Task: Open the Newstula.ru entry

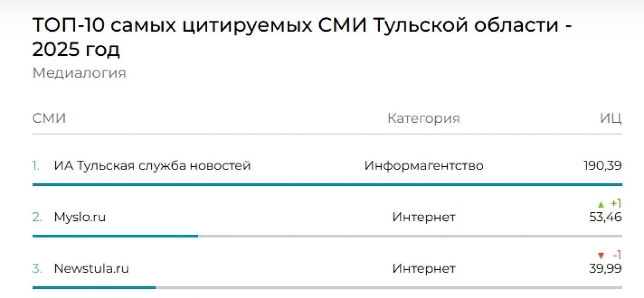Action: coord(91,268)
